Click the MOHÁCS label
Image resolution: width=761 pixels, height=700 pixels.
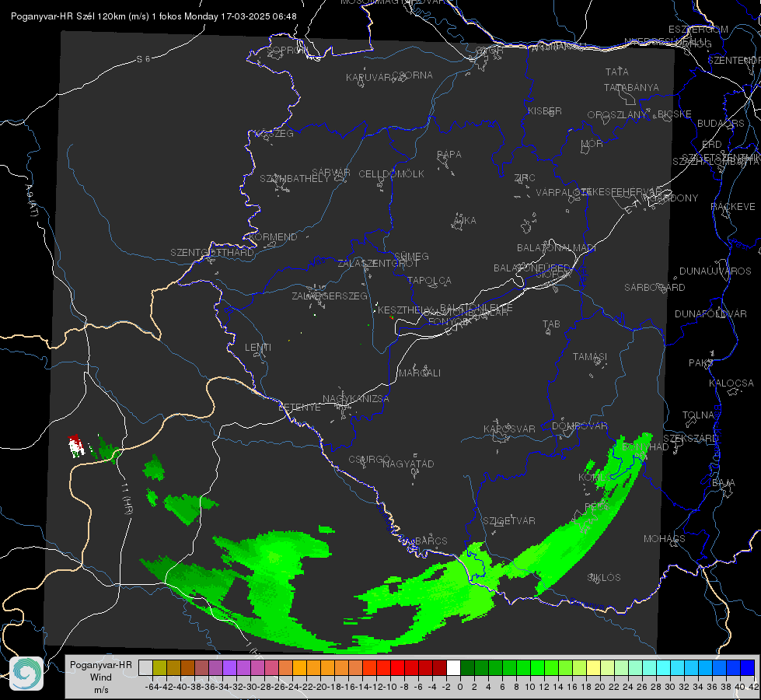point(664,539)
